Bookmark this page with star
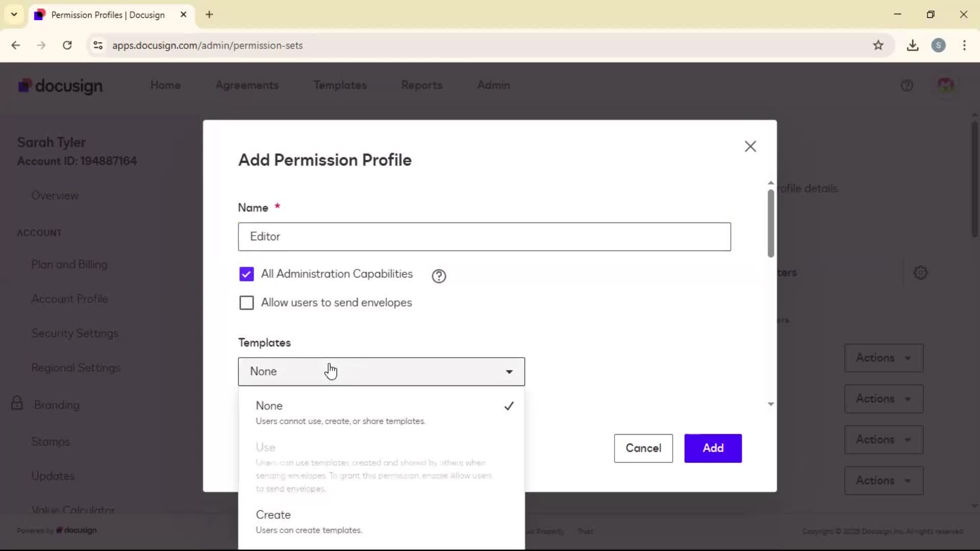Viewport: 980px width, 551px height. 878,45
